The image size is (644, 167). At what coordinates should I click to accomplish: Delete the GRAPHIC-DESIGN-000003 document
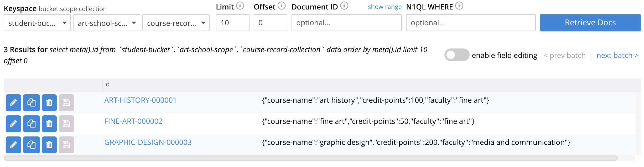point(49,145)
